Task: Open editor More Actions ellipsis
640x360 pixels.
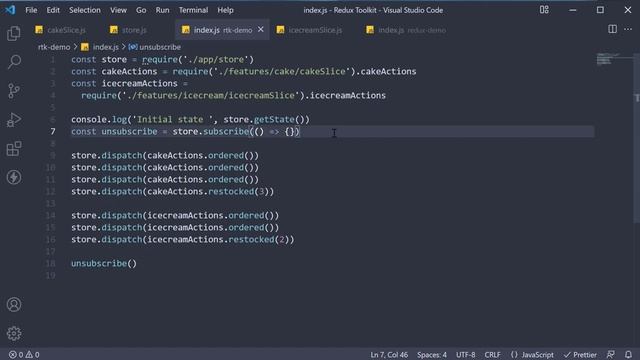Action: [x=628, y=29]
